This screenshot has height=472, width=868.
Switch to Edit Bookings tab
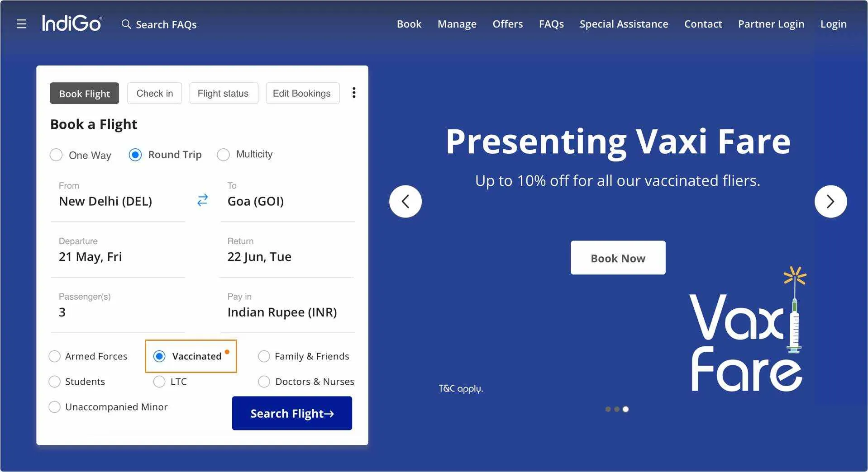tap(302, 93)
